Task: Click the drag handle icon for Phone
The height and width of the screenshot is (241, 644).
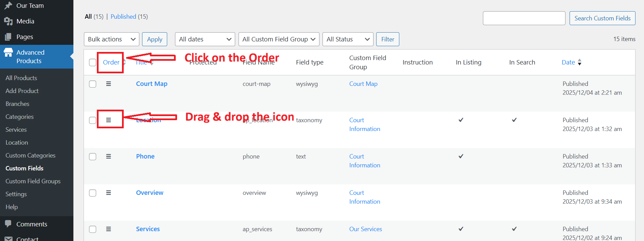Action: pyautogui.click(x=108, y=156)
